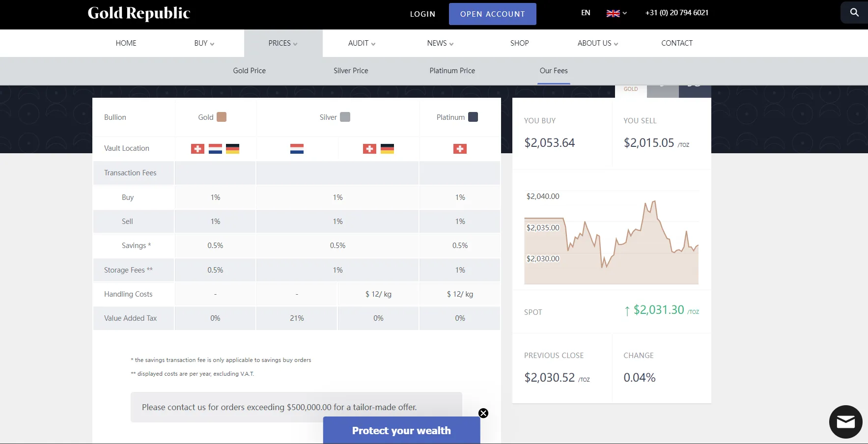Select the Our Fees submenu link
Image resolution: width=868 pixels, height=444 pixels.
point(554,71)
